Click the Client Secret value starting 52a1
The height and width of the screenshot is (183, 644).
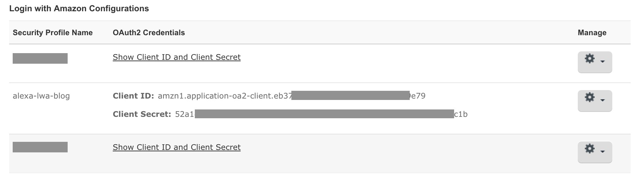coord(185,114)
